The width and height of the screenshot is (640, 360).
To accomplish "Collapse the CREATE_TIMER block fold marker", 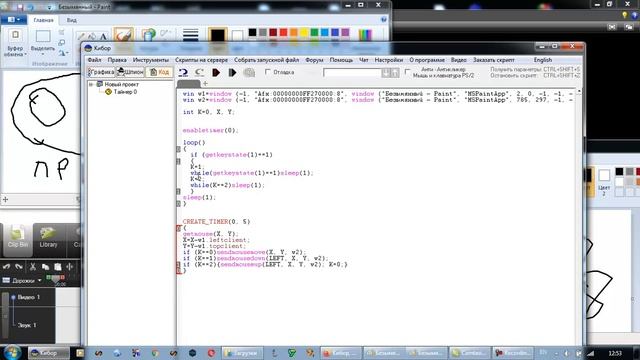I will 178,228.
